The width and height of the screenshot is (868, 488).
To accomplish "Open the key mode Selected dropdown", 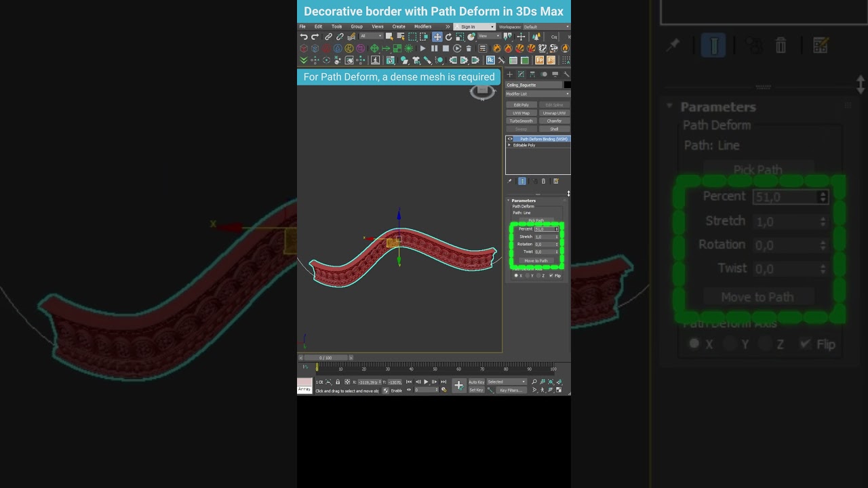I will coord(507,382).
